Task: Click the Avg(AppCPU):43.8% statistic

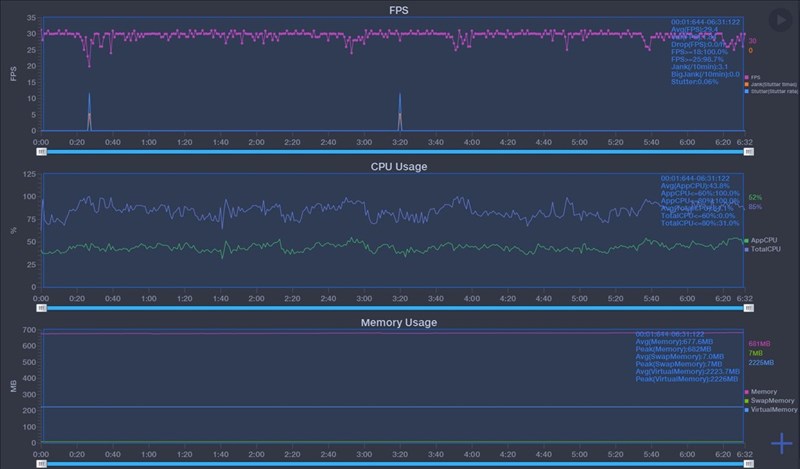Action: point(695,186)
